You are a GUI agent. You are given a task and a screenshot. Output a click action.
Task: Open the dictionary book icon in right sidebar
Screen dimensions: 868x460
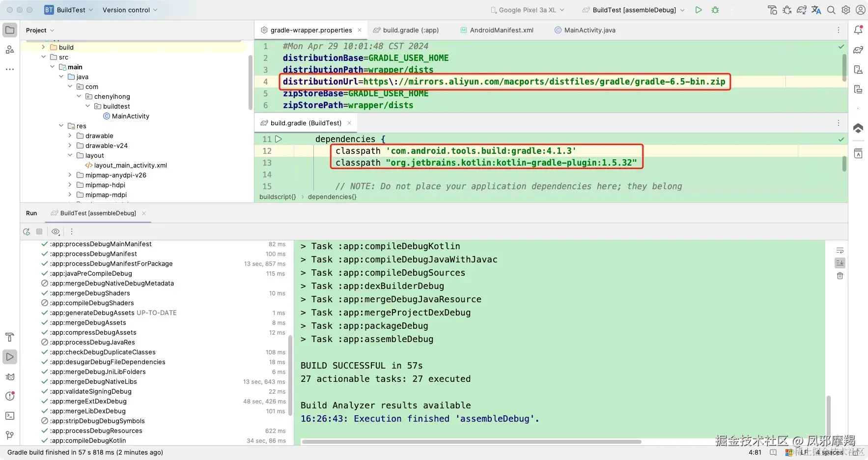858,154
